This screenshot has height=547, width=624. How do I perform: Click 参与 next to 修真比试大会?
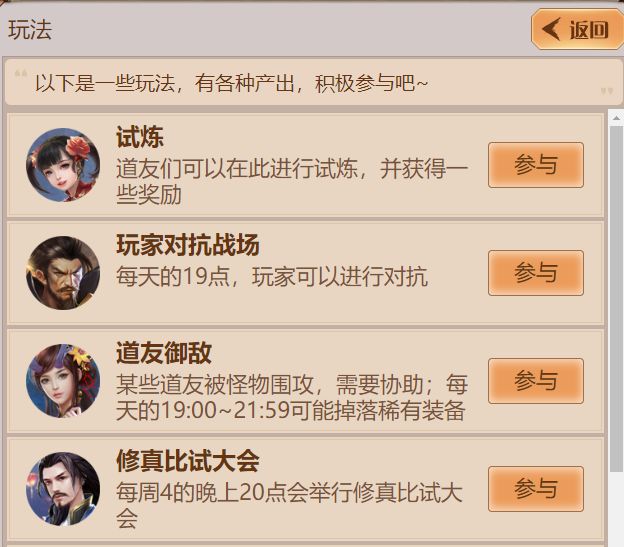pos(536,489)
